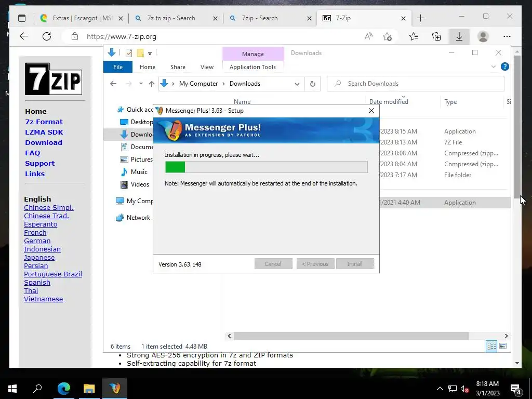The width and height of the screenshot is (532, 399).
Task: Switch Explorer to Details view icon
Action: pos(491,346)
